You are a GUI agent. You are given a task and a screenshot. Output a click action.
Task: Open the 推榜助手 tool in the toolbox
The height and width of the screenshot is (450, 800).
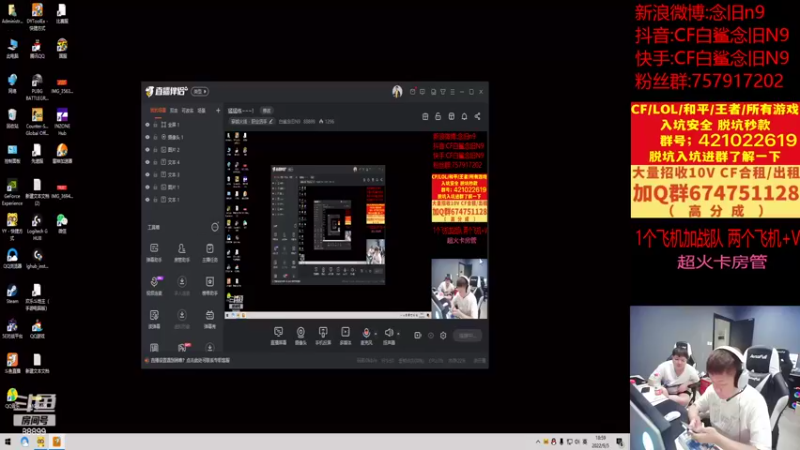tap(210, 285)
